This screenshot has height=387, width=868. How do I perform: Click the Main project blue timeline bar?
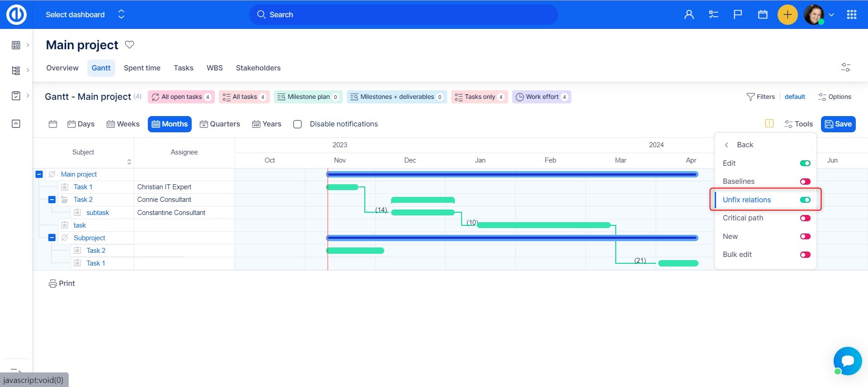pos(512,174)
